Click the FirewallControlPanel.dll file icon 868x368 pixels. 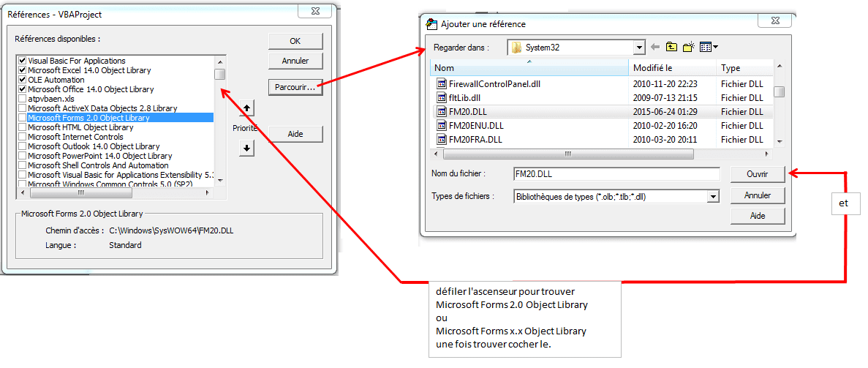click(442, 84)
